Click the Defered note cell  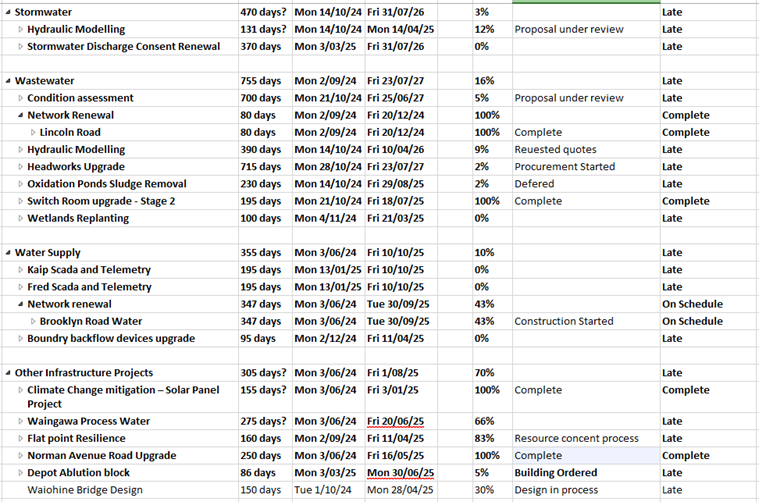[x=586, y=184]
